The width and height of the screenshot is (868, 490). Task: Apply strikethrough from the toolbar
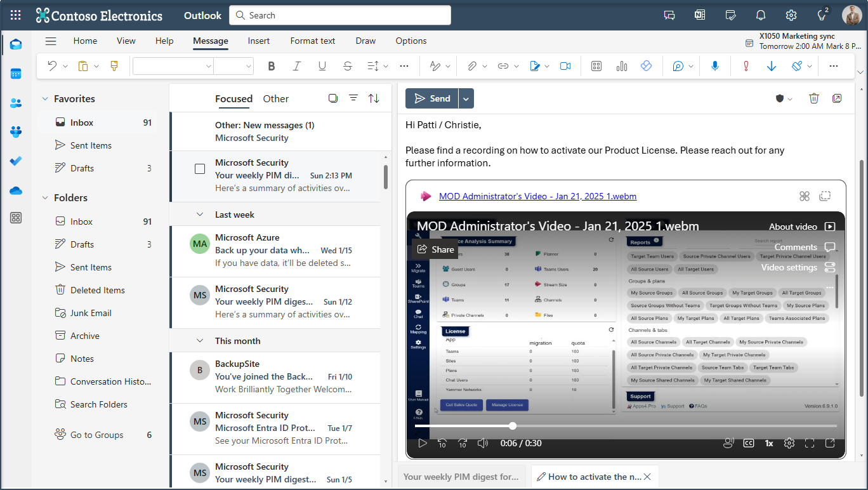[347, 66]
